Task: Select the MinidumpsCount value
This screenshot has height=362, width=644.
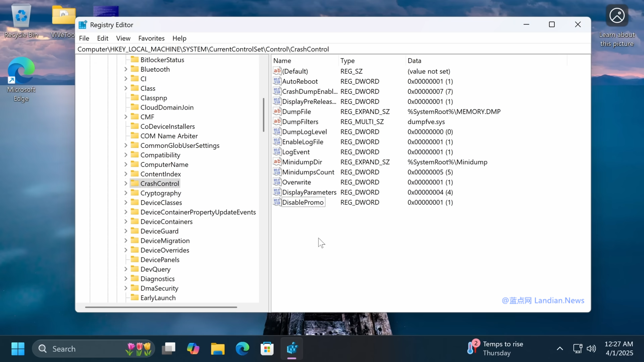Action: click(x=308, y=172)
